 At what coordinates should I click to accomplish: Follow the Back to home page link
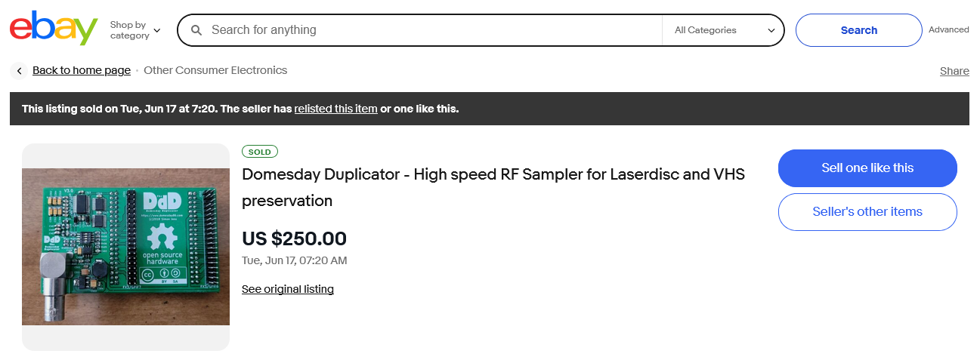82,70
